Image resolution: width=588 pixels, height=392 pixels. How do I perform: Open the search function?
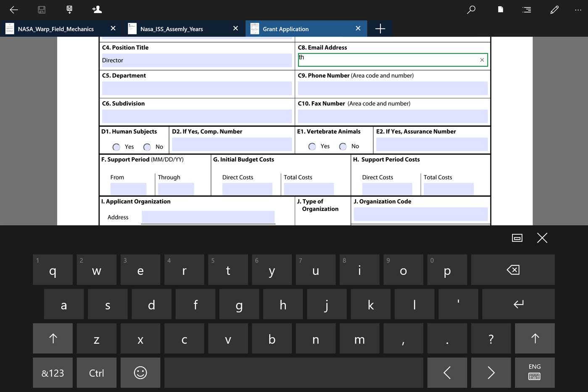click(471, 9)
